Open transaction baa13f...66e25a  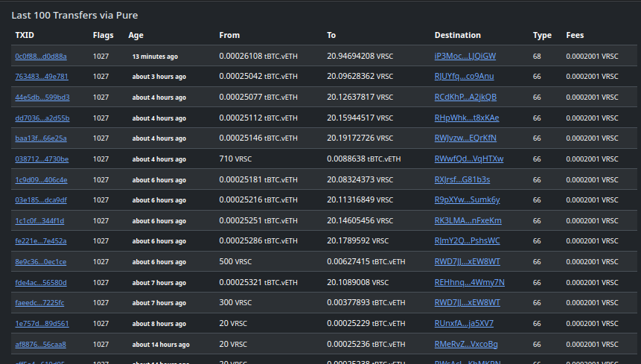point(41,138)
